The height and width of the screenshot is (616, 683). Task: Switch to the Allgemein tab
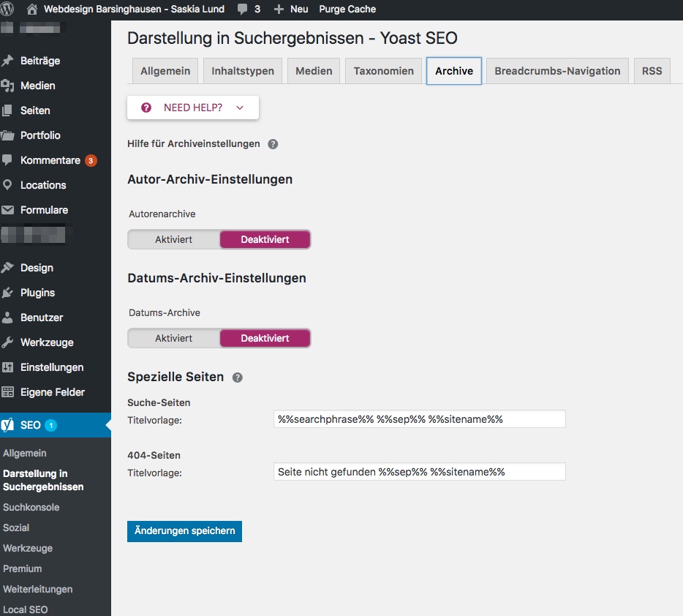(165, 71)
